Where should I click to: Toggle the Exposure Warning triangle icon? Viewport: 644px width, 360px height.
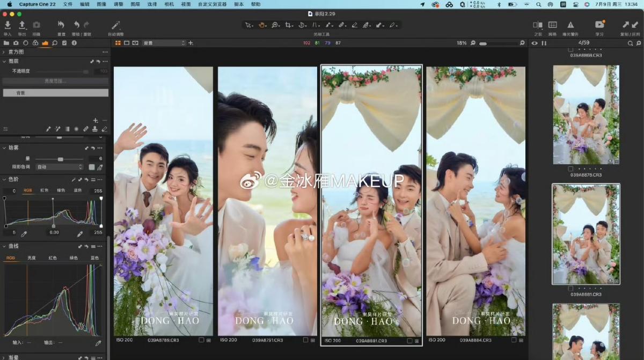pos(570,25)
